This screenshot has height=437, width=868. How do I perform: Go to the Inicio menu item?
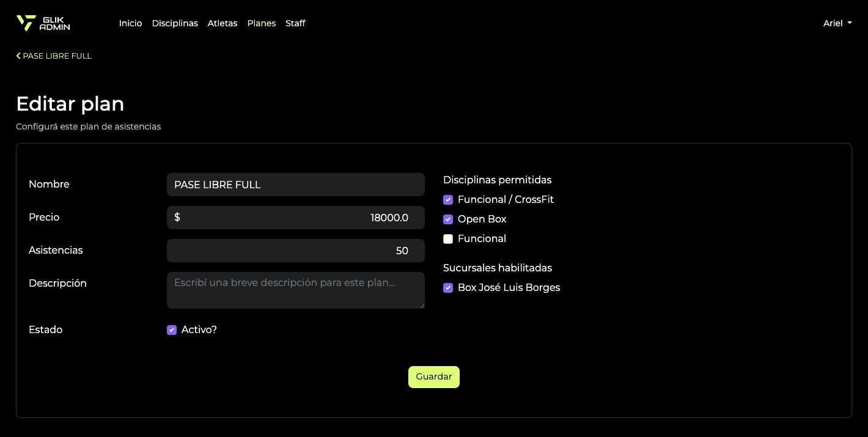pos(130,23)
